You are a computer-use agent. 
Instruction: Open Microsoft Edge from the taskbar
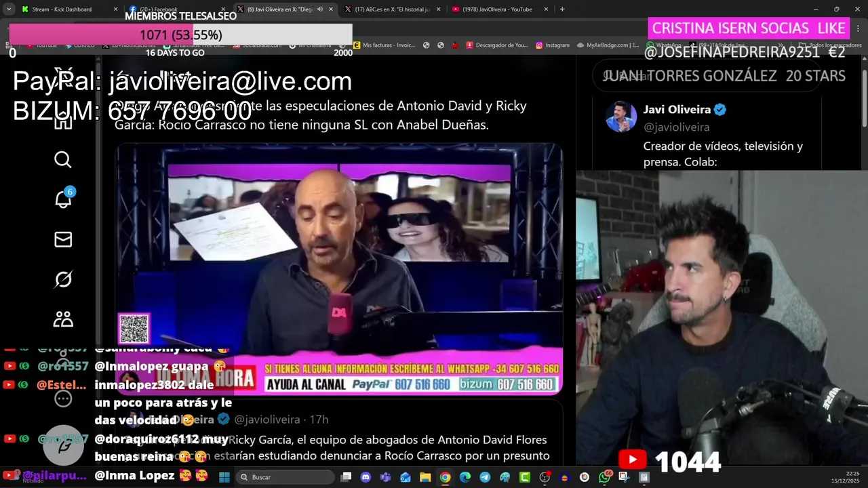[x=465, y=477]
